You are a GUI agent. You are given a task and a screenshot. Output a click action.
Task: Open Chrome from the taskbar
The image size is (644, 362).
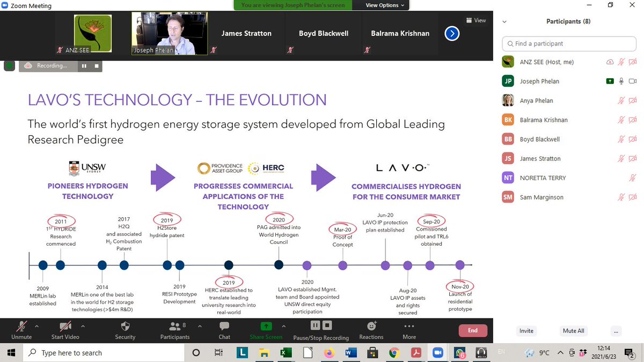(394, 353)
